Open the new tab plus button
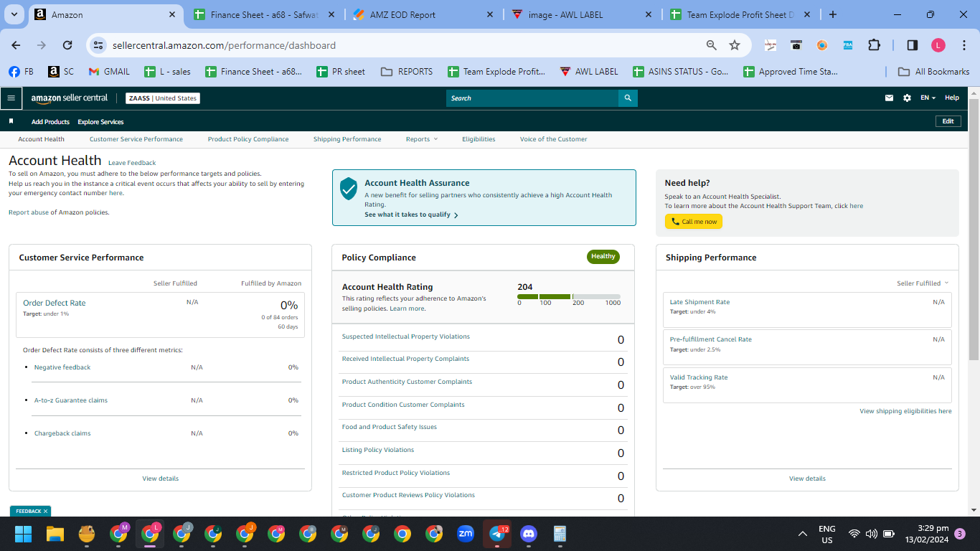 832,14
